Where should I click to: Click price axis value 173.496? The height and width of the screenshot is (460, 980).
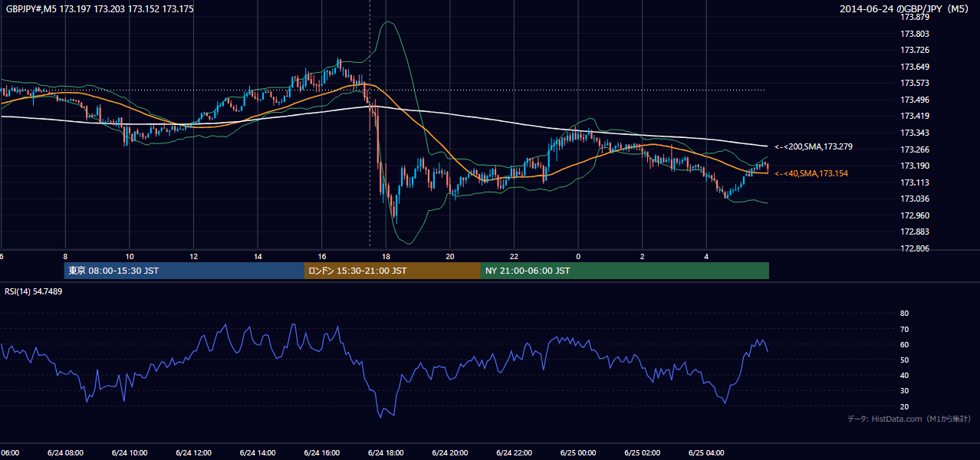coord(914,100)
